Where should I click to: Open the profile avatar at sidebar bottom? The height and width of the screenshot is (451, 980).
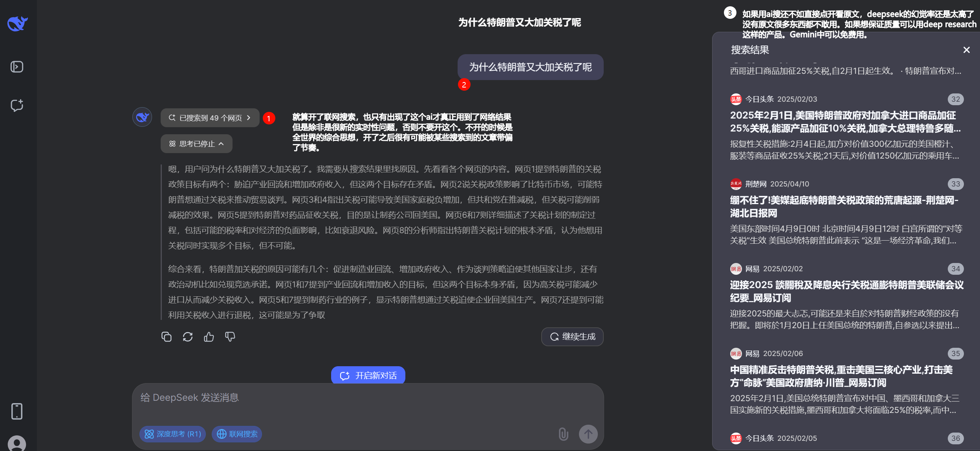[16, 444]
